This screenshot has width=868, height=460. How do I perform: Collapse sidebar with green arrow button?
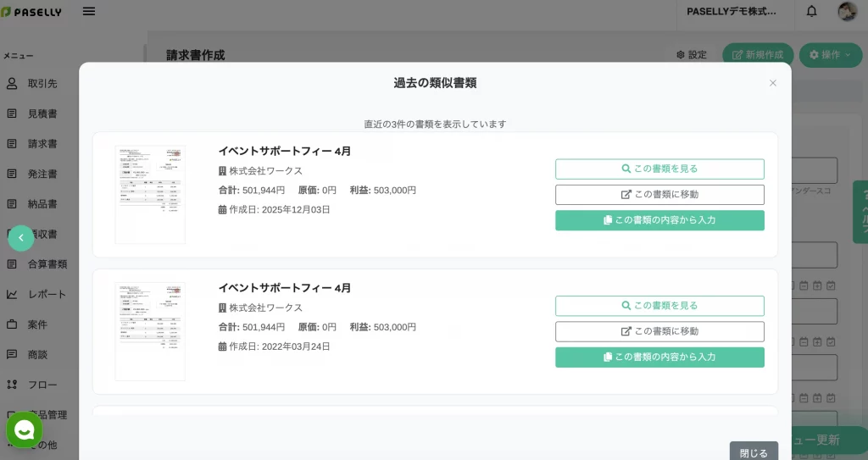pyautogui.click(x=21, y=238)
